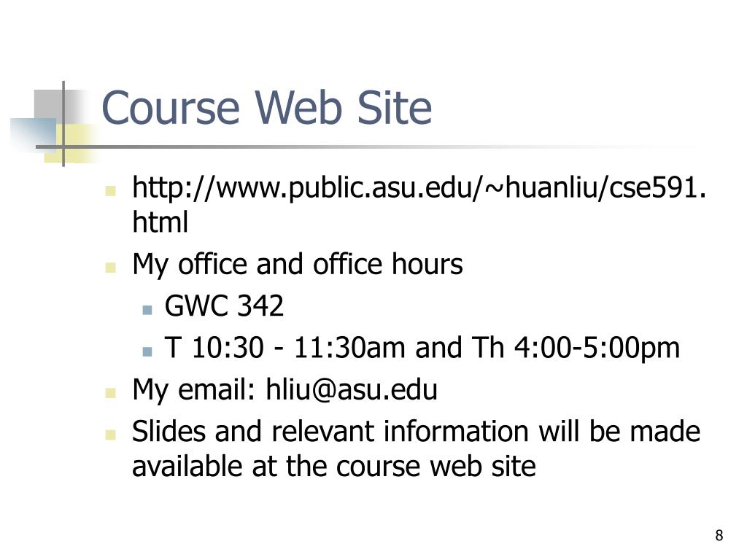This screenshot has height=560, width=747.
Task: Click the slide number 8
Action: click(x=719, y=535)
